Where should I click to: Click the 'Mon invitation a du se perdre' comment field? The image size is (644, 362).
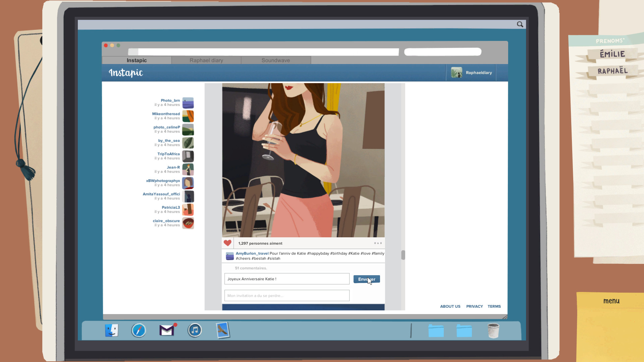[286, 295]
